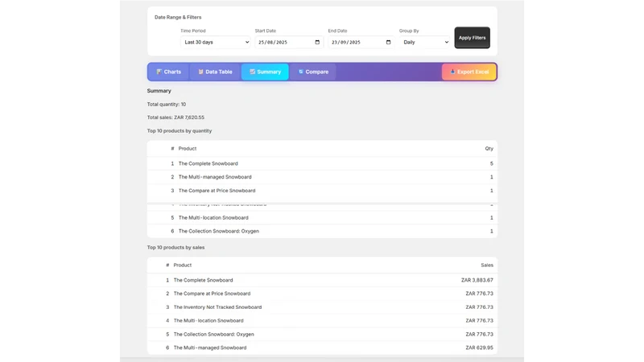Click the Total sales ZAR 7,620.55 text

(x=175, y=117)
